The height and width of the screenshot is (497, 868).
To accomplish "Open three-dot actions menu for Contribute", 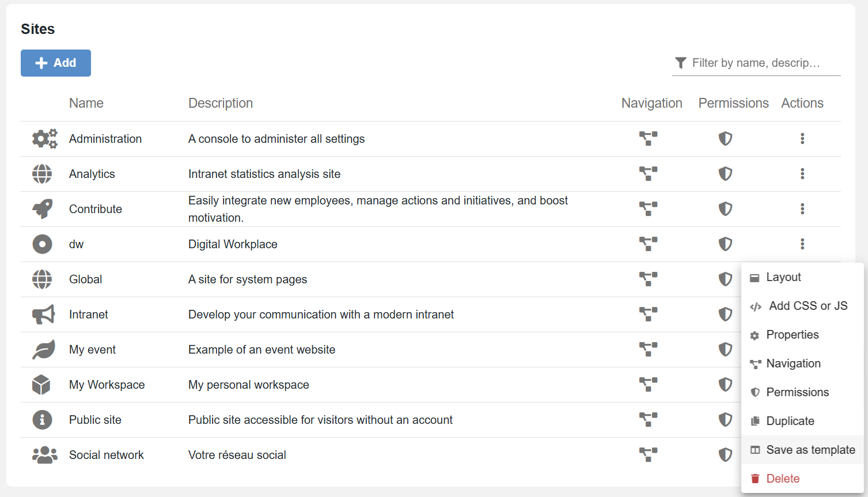I will click(802, 209).
